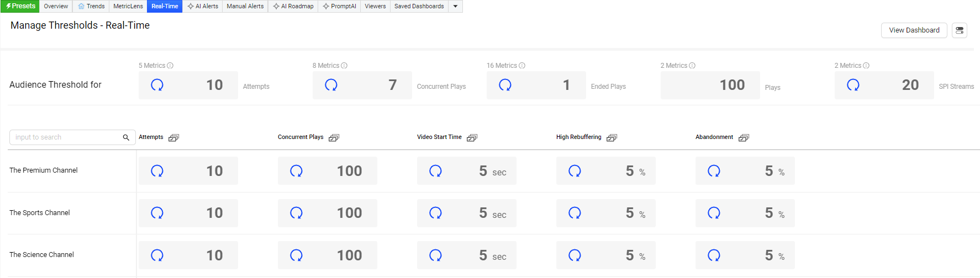Reset the SPI Streams audience threshold

pos(853,85)
